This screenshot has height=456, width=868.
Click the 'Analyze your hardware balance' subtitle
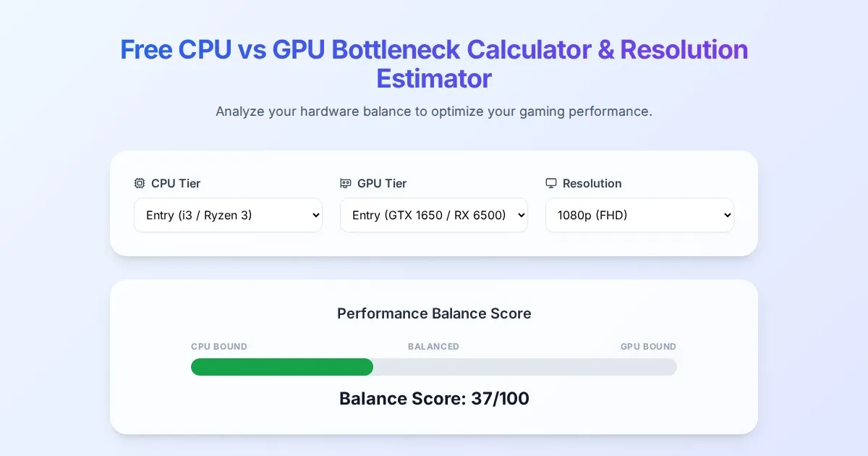434,111
